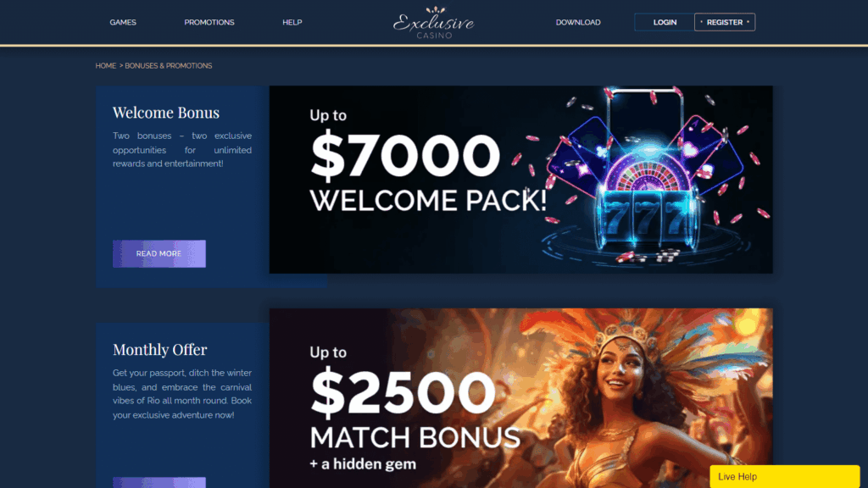Image resolution: width=868 pixels, height=488 pixels.
Task: Open the Help menu item
Action: [x=292, y=23]
